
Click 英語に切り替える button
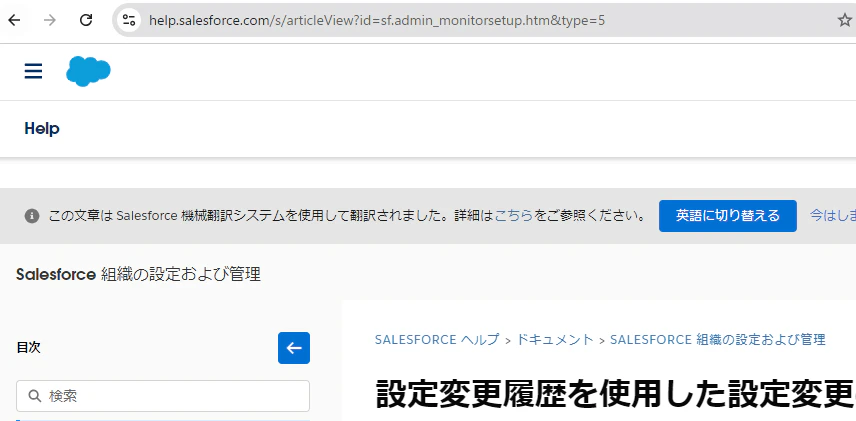click(728, 216)
